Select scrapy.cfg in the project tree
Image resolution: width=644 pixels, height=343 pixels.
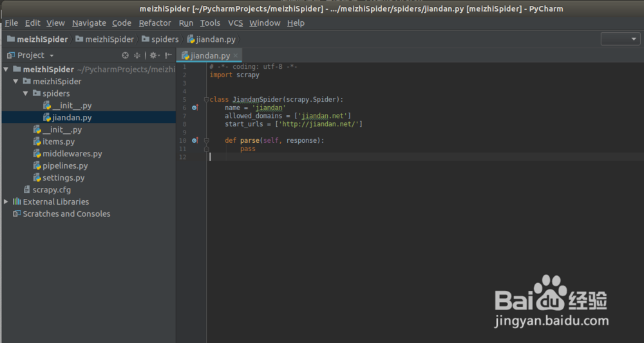(52, 190)
